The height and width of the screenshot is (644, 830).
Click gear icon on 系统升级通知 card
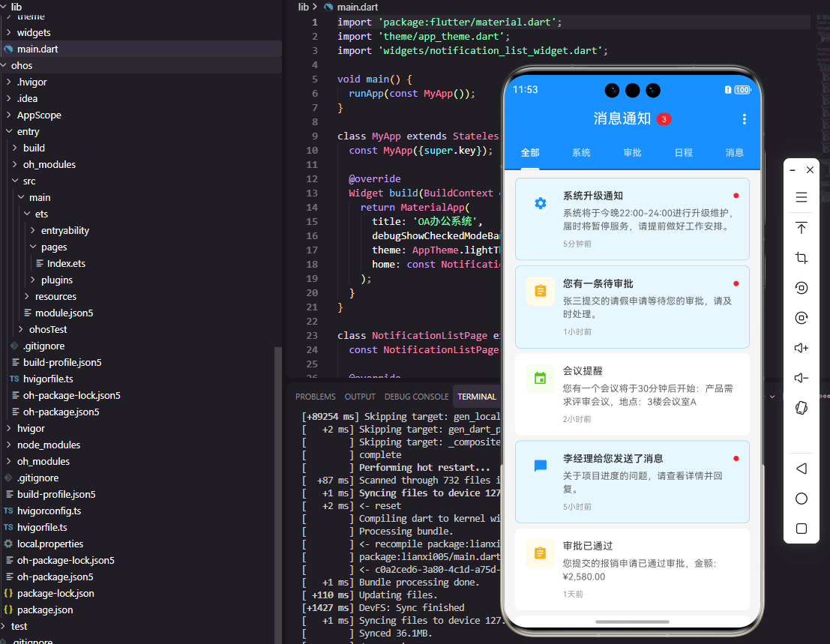click(x=541, y=203)
